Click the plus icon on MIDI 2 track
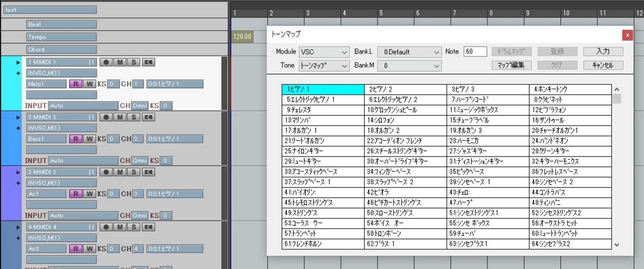 (18, 128)
